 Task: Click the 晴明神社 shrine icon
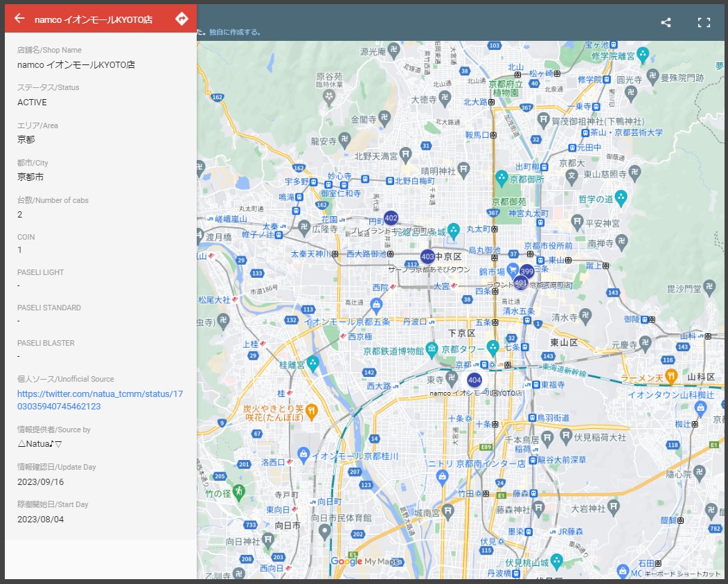[x=463, y=170]
